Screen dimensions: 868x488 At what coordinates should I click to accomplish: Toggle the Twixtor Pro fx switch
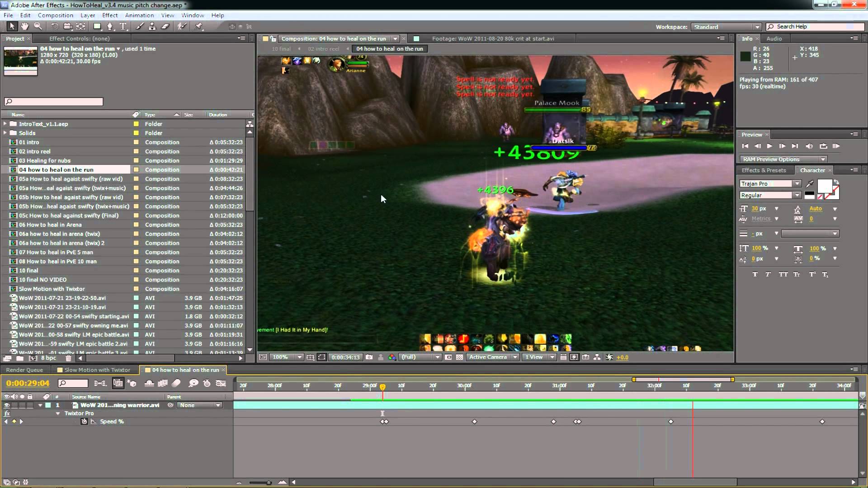[7, 413]
